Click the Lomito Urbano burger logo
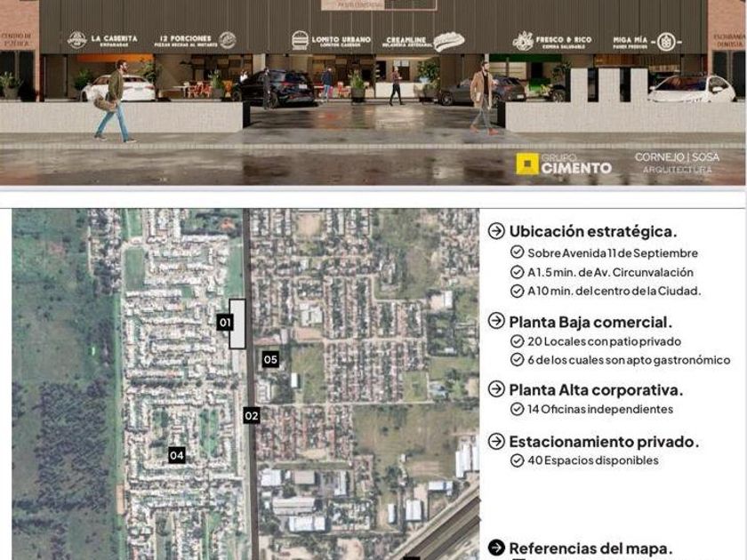747x560 pixels. click(x=300, y=41)
